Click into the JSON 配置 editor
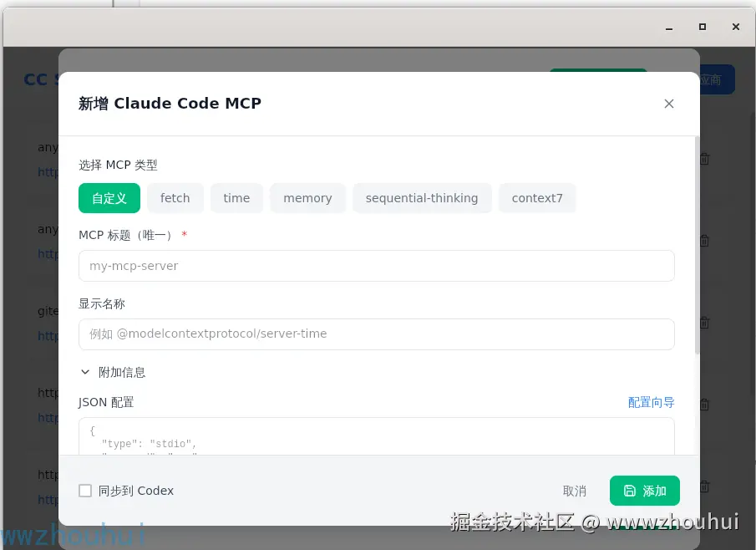The width and height of the screenshot is (756, 550). 377,436
